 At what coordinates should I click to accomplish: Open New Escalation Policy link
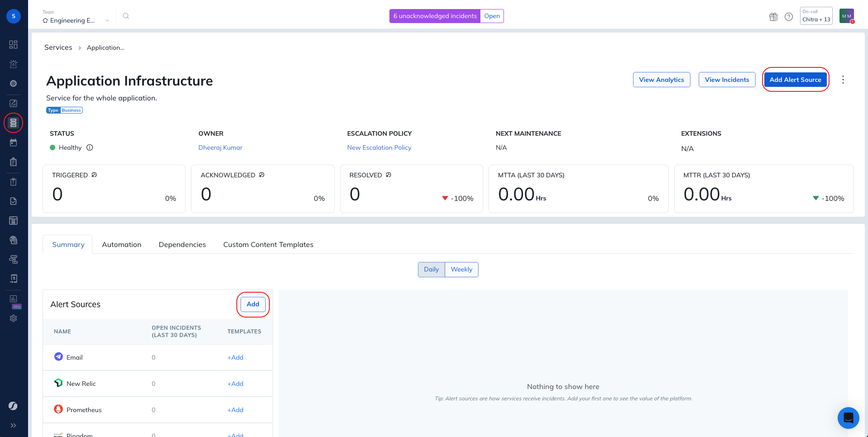[379, 147]
